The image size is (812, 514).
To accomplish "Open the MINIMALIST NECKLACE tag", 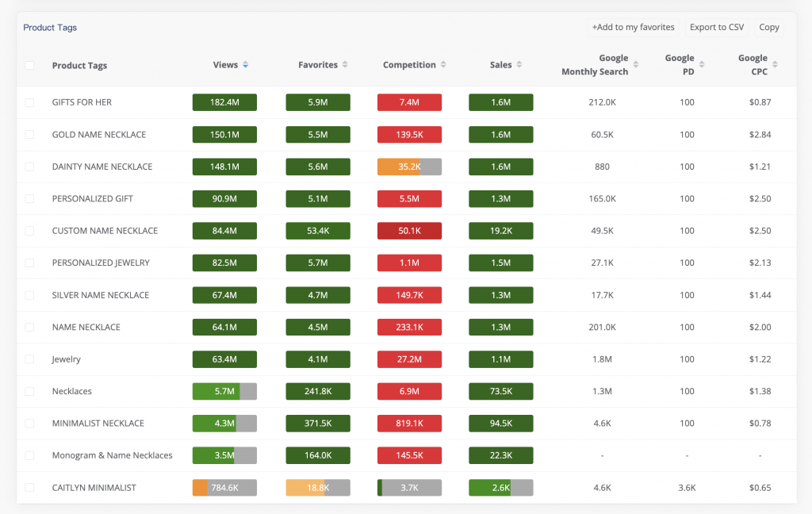I will coord(98,424).
